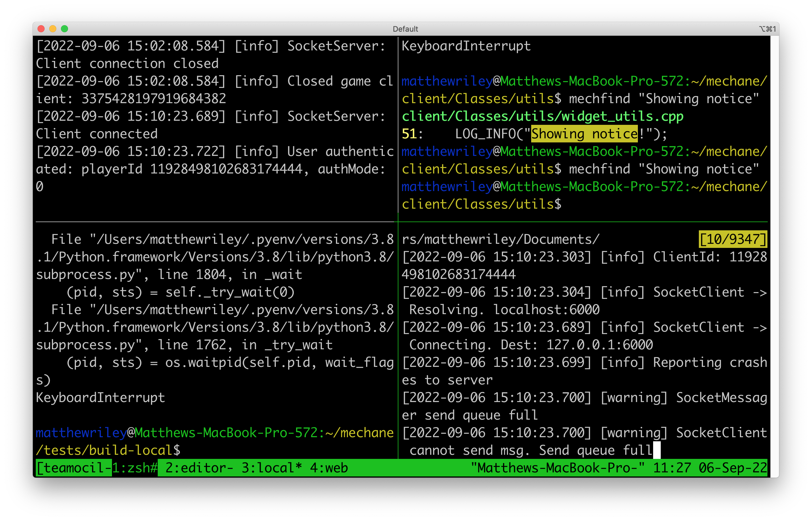Click the green zoom window button
Viewport: 812px width, 521px height.
pyautogui.click(x=64, y=29)
